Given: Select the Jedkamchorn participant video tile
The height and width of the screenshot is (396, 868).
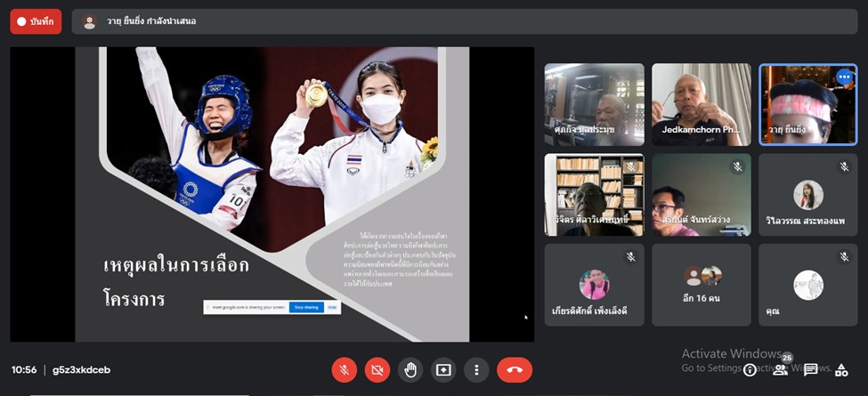Looking at the screenshot, I should tap(701, 104).
